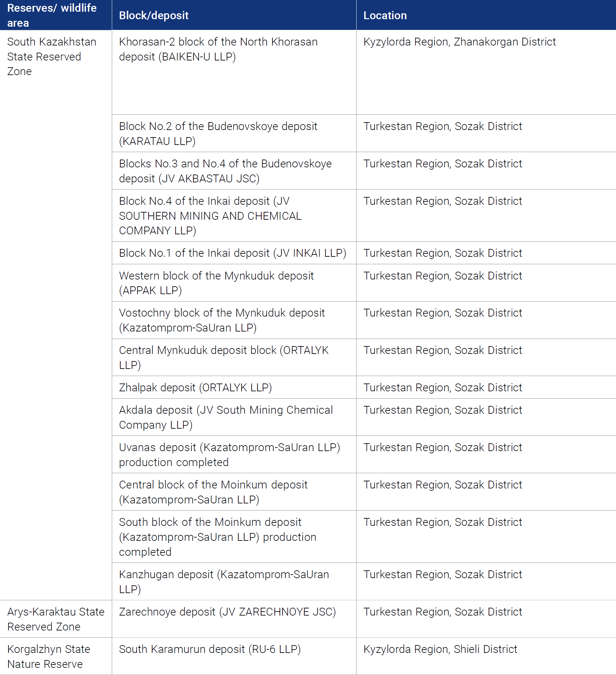616x675 pixels.
Task: Click location cell in Zarechnoye deposit row
Action: [486, 619]
